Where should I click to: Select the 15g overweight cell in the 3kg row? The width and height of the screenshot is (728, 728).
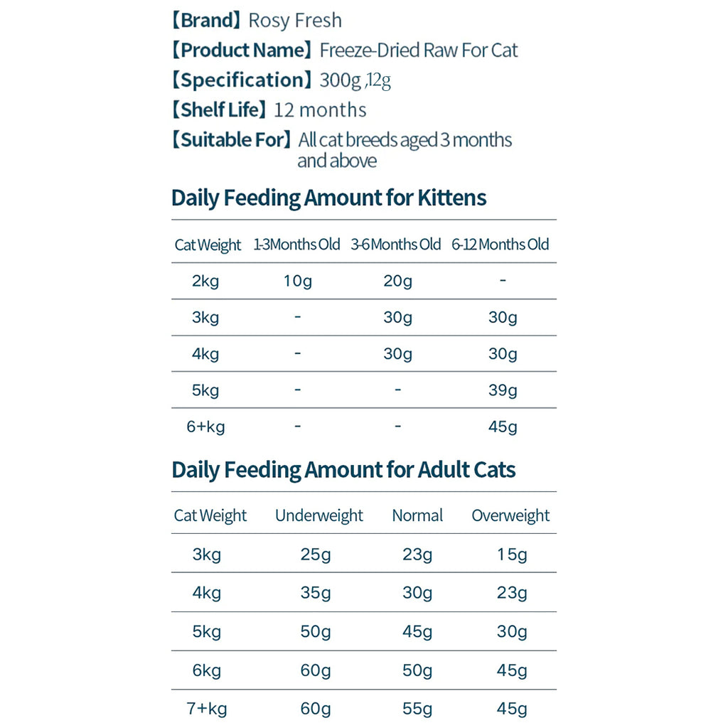[512, 555]
